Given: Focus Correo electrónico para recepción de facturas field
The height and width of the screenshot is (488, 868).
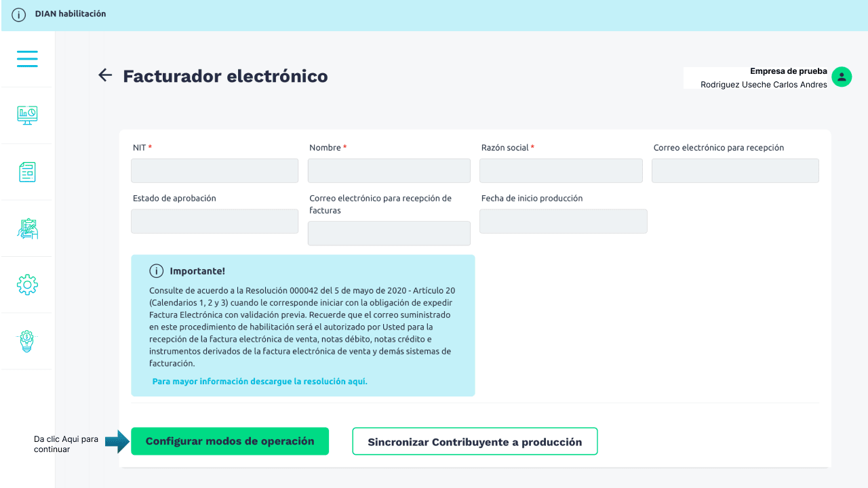Looking at the screenshot, I should click(x=389, y=233).
